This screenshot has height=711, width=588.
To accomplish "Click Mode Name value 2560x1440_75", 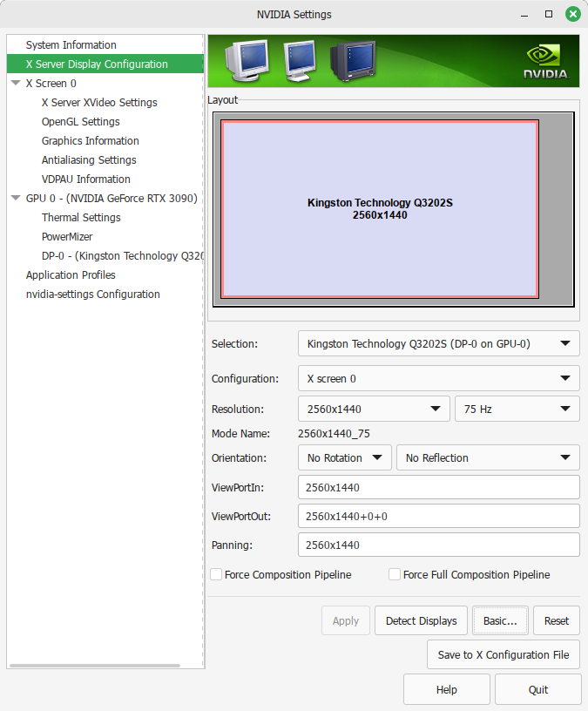I will (334, 434).
